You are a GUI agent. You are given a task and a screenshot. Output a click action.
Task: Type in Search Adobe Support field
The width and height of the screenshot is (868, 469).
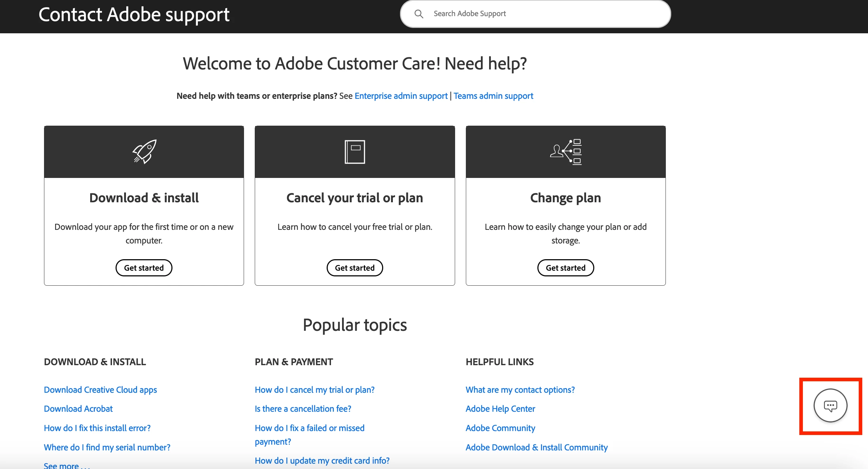[544, 14]
